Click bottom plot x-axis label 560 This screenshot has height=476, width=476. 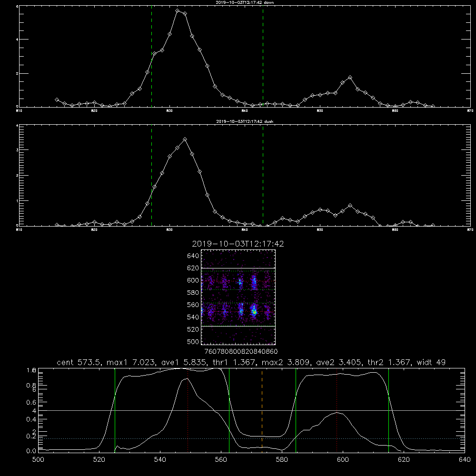click(221, 460)
